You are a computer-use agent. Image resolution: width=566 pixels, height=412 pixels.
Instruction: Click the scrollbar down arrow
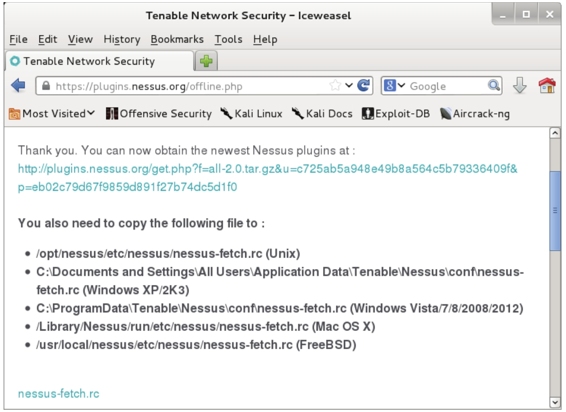(x=555, y=402)
